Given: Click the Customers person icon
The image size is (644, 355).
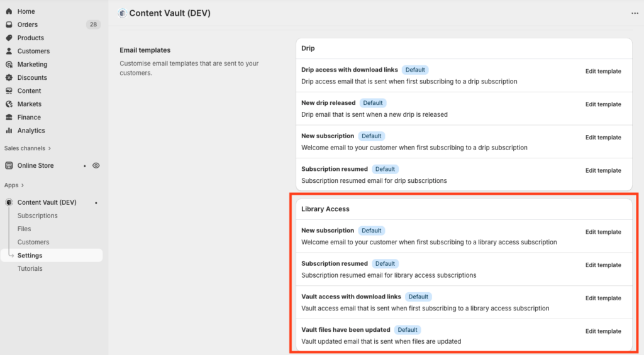Looking at the screenshot, I should [9, 51].
